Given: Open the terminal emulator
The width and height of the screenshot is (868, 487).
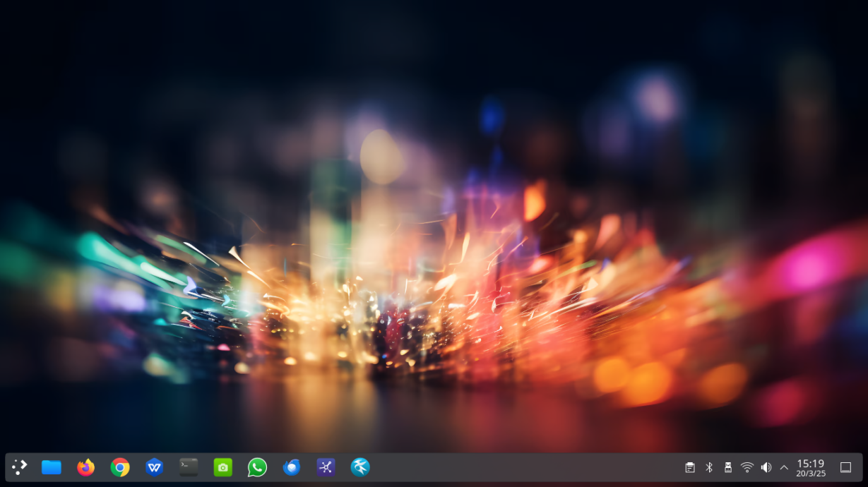Looking at the screenshot, I should click(x=189, y=467).
